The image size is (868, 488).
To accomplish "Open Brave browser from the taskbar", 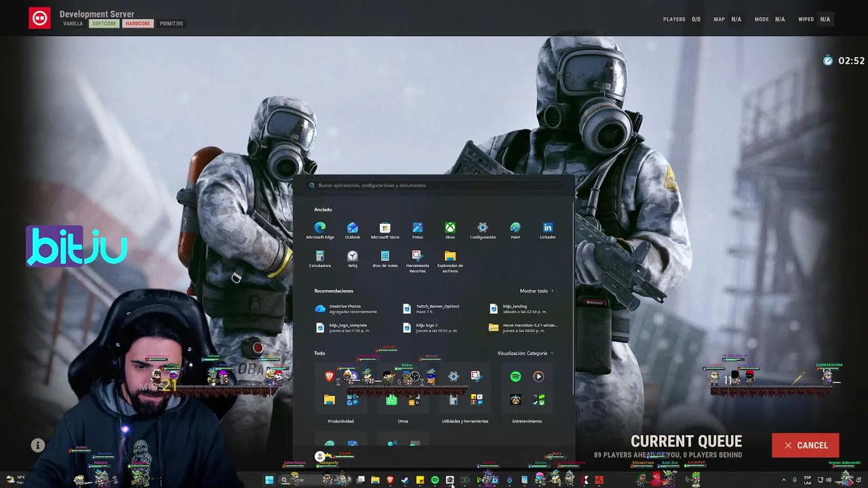I will coord(390,481).
